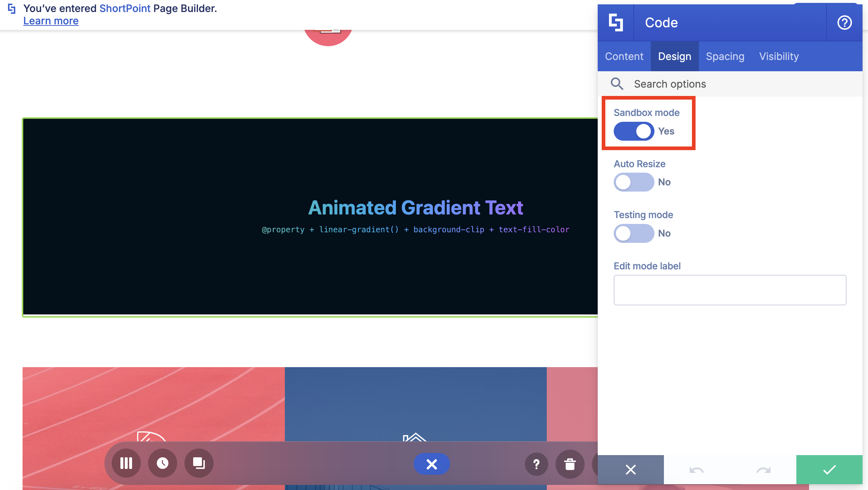This screenshot has height=490, width=868.
Task: Open the Visibility tab
Action: (779, 56)
